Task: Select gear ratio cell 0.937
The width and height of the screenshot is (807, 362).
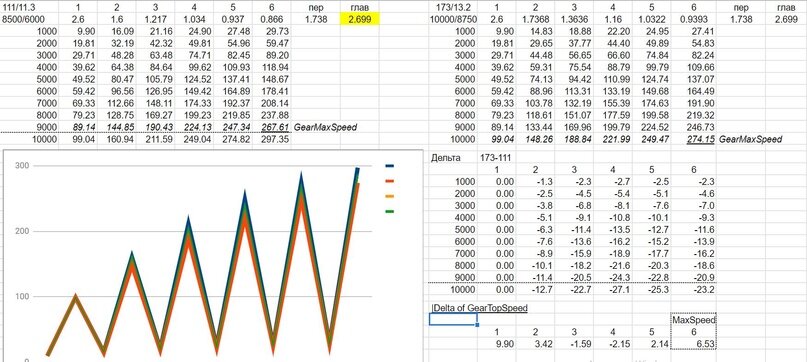Action: point(233,20)
